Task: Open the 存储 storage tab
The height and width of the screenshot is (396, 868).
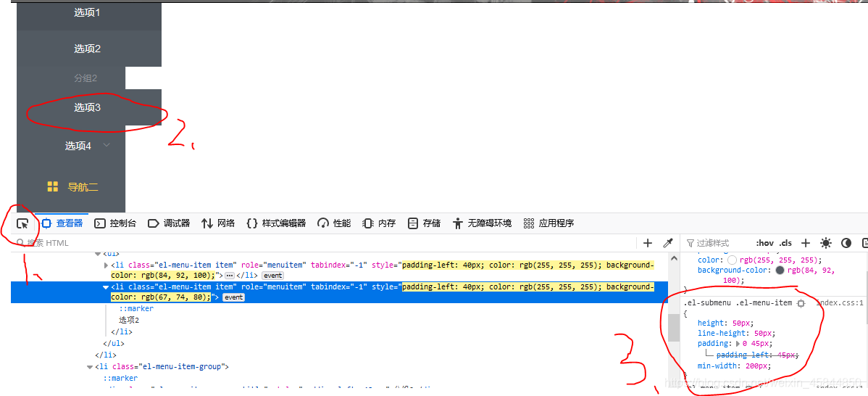Action: (424, 223)
